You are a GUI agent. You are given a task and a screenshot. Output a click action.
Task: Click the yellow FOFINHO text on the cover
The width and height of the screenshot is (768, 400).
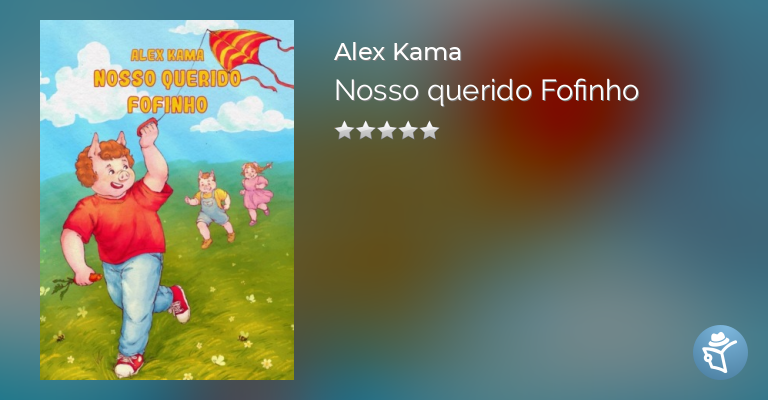(x=168, y=105)
